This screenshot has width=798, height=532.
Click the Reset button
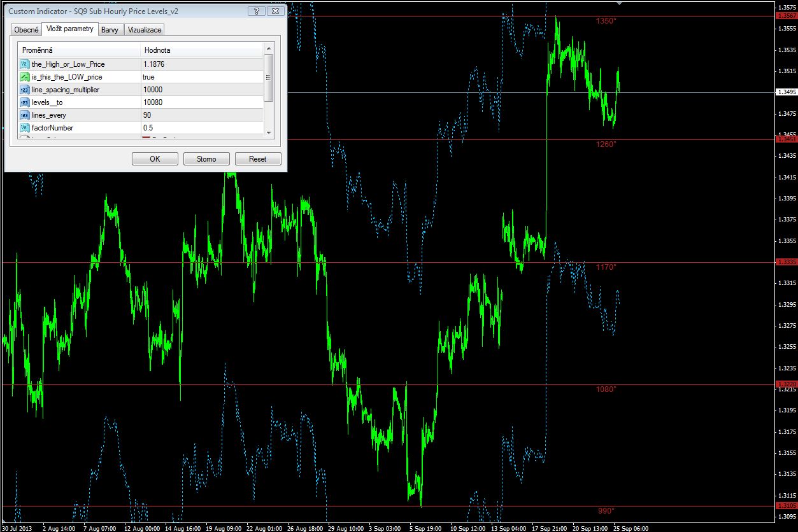(258, 159)
